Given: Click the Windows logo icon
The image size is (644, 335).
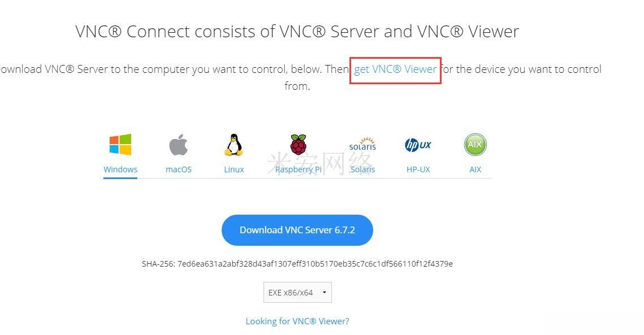Looking at the screenshot, I should 120,145.
